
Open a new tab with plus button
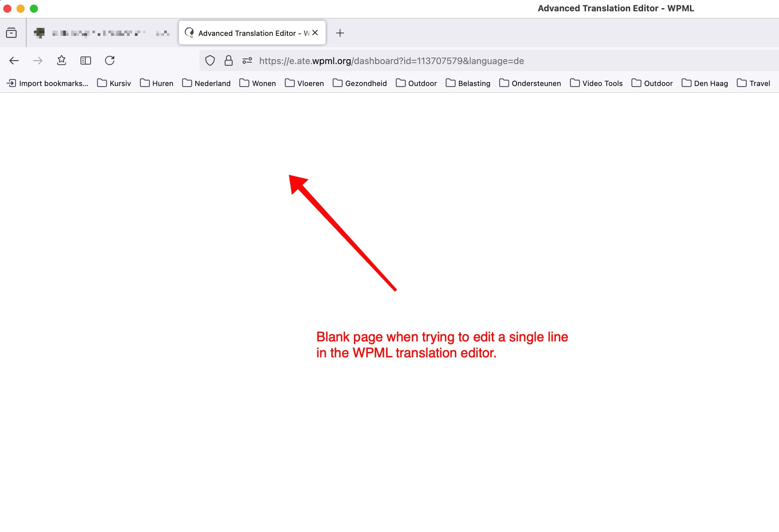click(340, 33)
